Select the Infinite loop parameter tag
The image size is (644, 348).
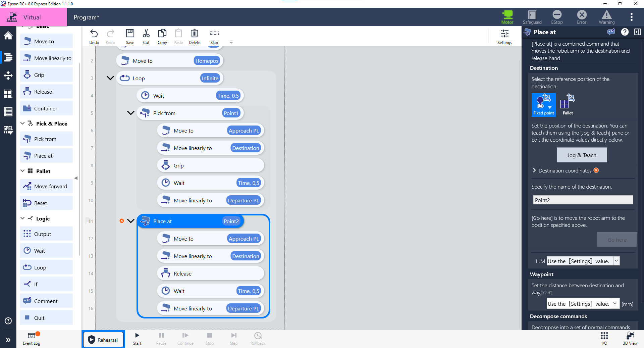pyautogui.click(x=210, y=78)
